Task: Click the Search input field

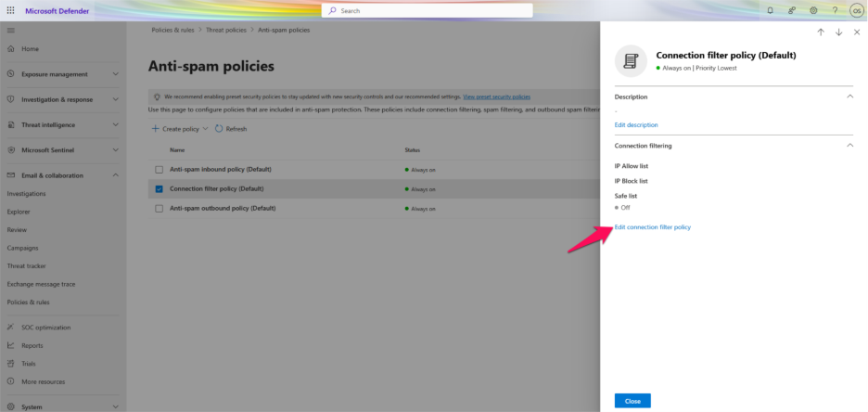Action: (x=428, y=10)
